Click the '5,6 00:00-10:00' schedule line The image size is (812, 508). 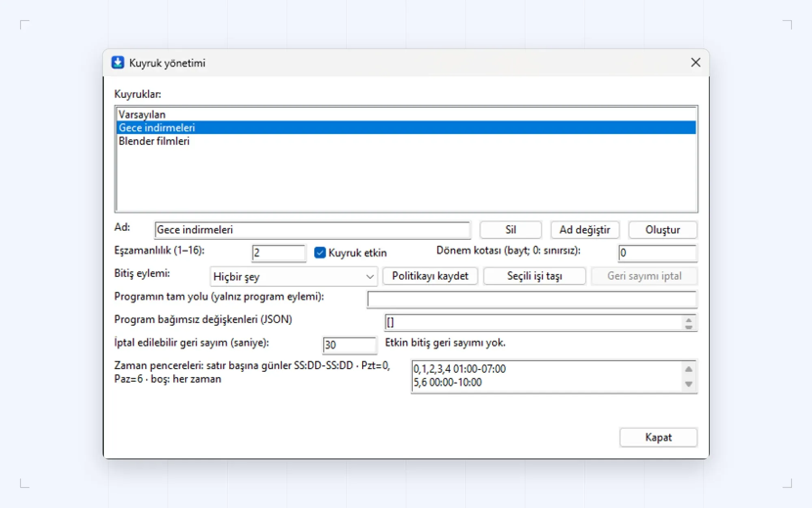pyautogui.click(x=447, y=382)
